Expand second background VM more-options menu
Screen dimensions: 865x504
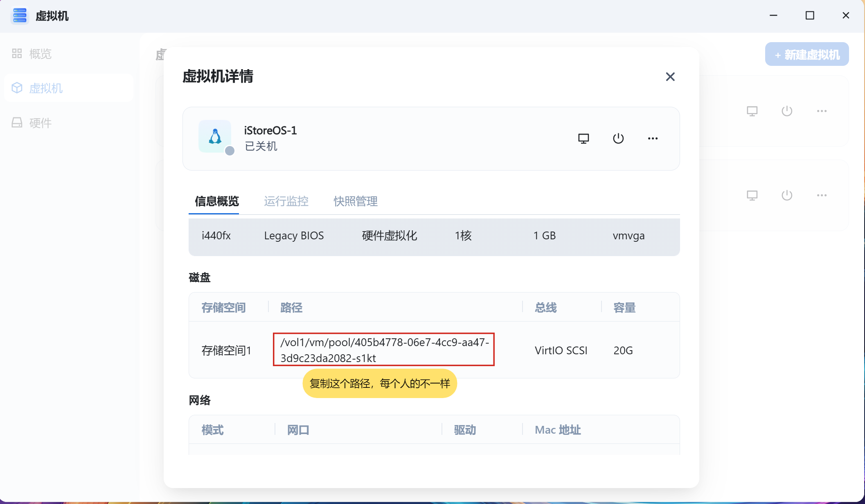pos(822,196)
